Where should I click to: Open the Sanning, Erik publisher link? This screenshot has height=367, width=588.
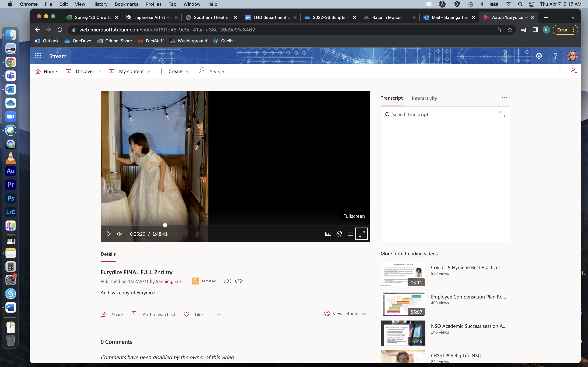(x=169, y=281)
